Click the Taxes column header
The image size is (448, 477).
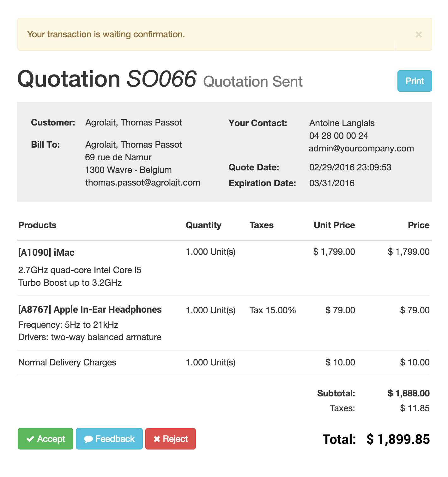(262, 225)
